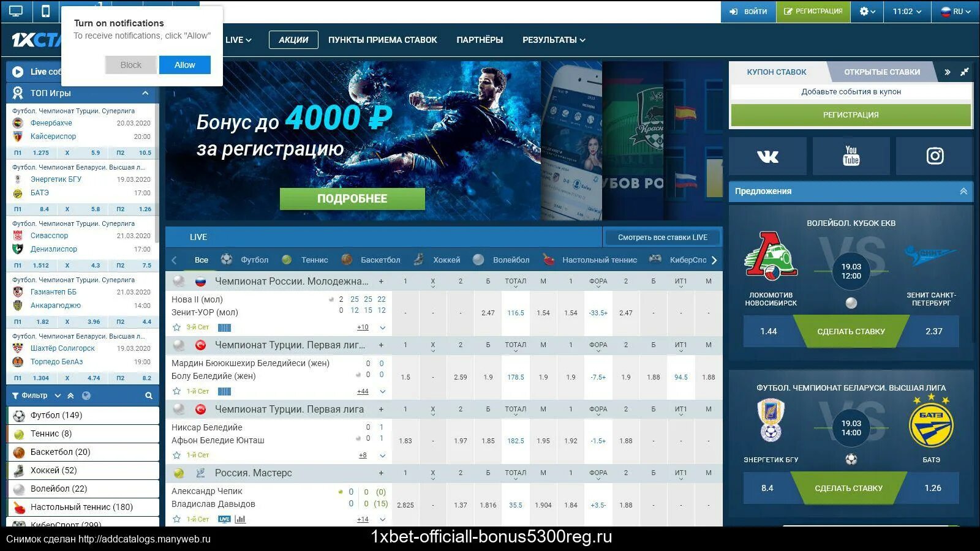Open РЕЗУЛЬТАТЫ dropdown menu
This screenshot has height=551, width=980.
click(x=554, y=40)
